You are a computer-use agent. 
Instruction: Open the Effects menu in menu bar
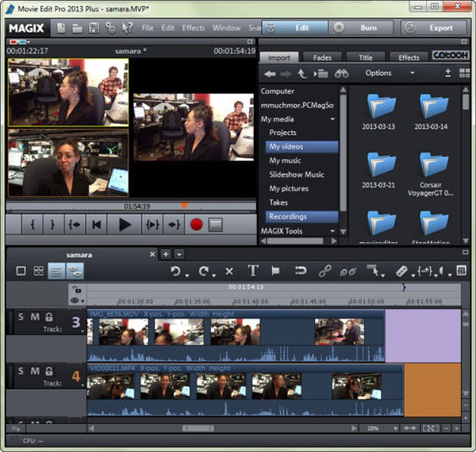(194, 28)
